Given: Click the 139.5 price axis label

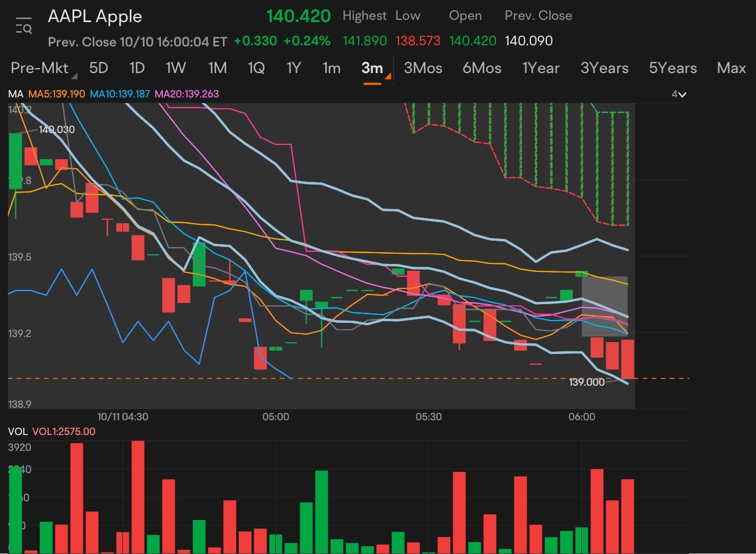Looking at the screenshot, I should 20,257.
